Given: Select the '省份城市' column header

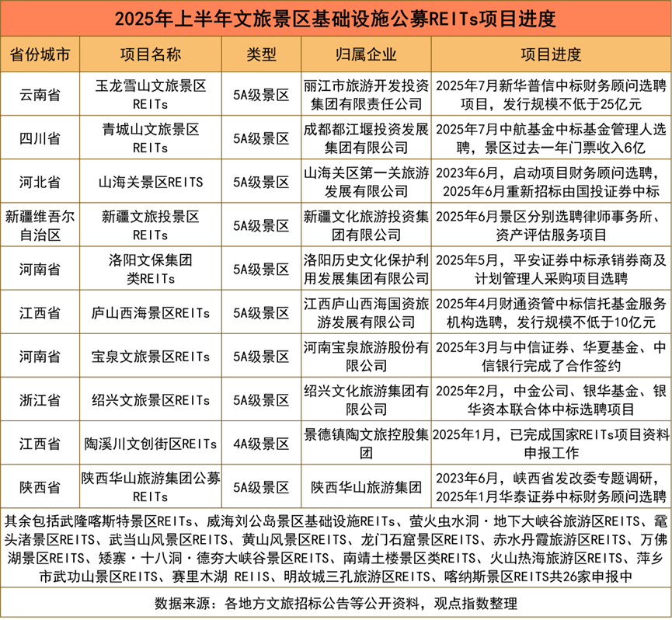Looking at the screenshot, I should tap(40, 55).
